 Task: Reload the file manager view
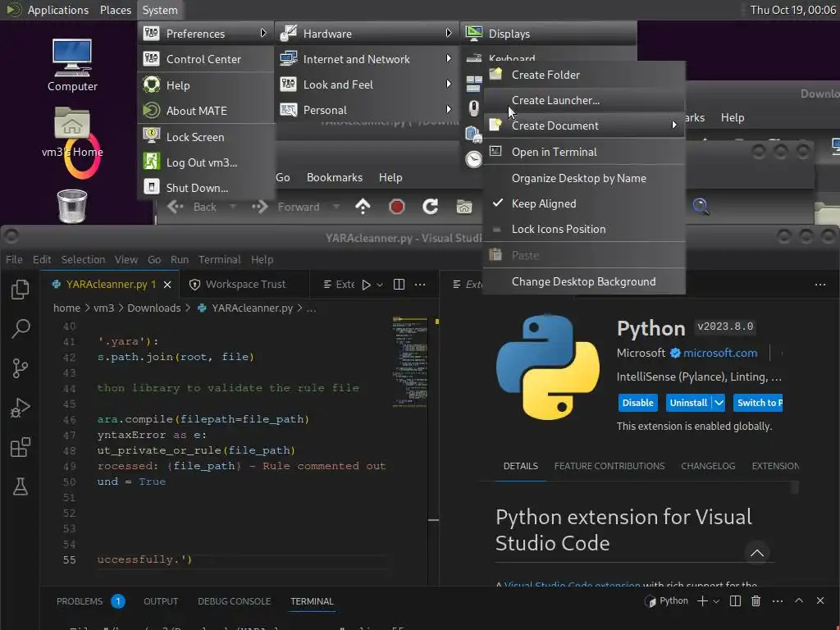430,207
